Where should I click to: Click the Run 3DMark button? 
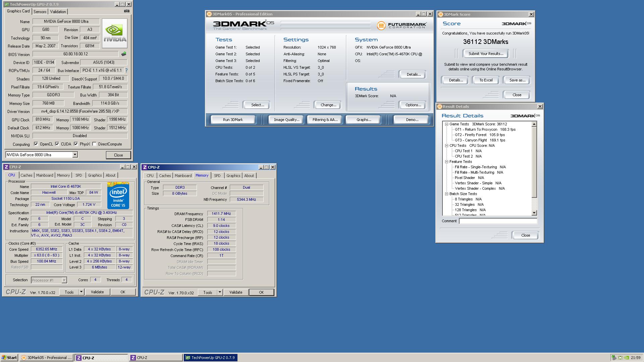click(233, 120)
